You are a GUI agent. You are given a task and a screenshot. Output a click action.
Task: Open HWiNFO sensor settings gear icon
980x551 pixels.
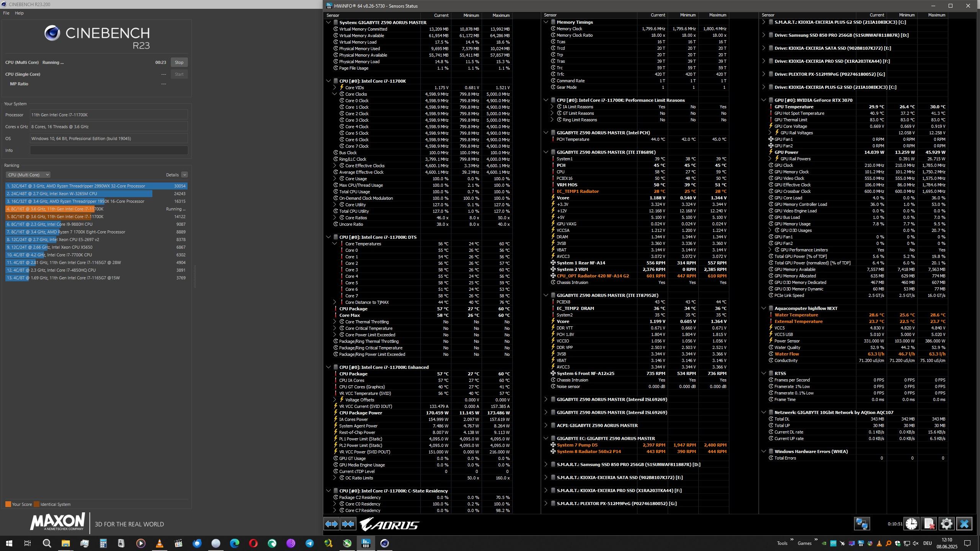pos(946,523)
